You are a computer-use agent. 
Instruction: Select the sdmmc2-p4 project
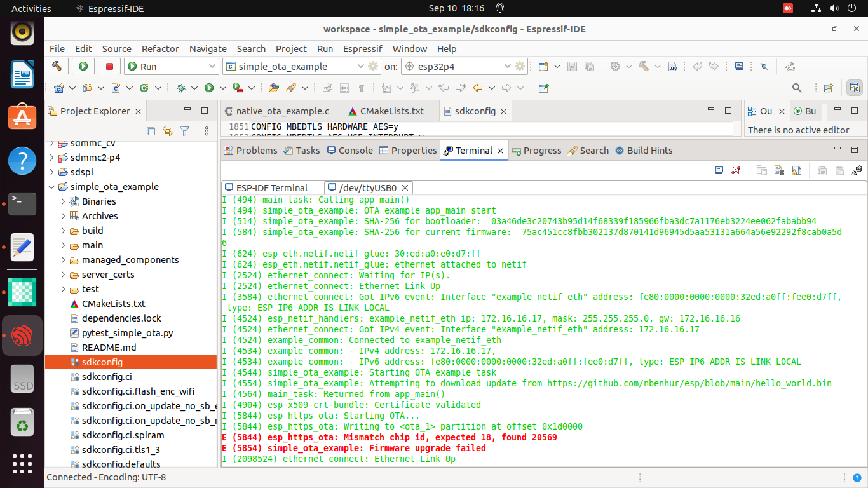(x=95, y=158)
